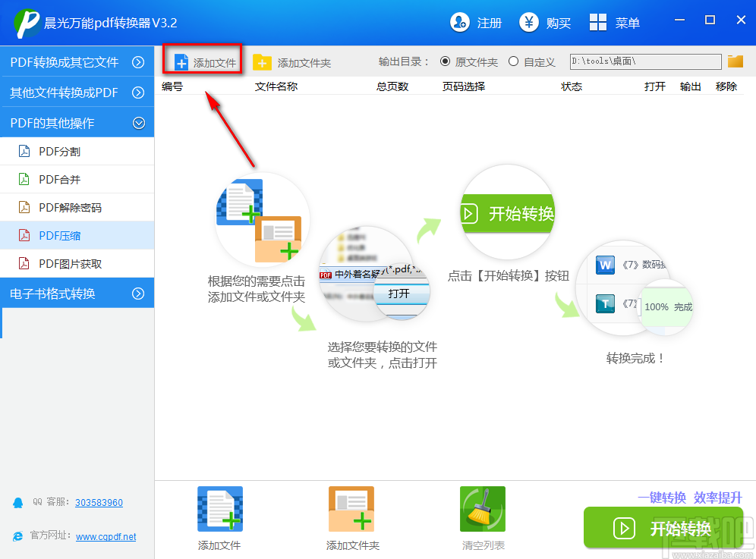Open the PDF分割 menu item
This screenshot has width=756, height=559.
pyautogui.click(x=77, y=151)
